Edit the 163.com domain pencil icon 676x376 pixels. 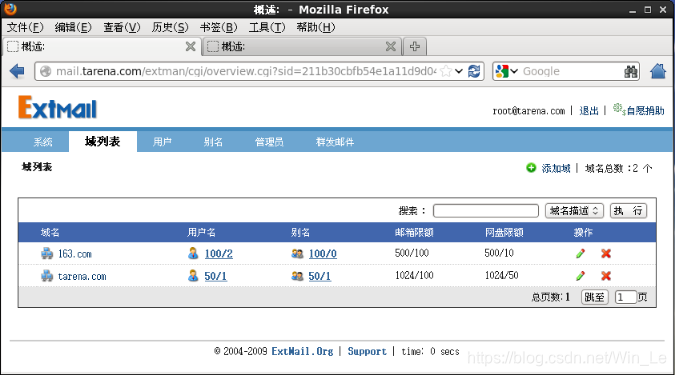pos(580,254)
